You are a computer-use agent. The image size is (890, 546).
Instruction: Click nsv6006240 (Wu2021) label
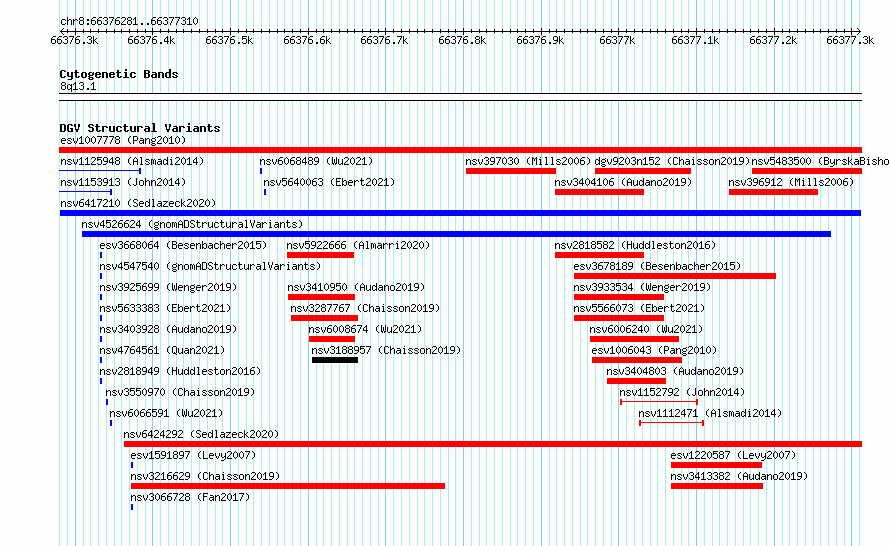(x=646, y=329)
